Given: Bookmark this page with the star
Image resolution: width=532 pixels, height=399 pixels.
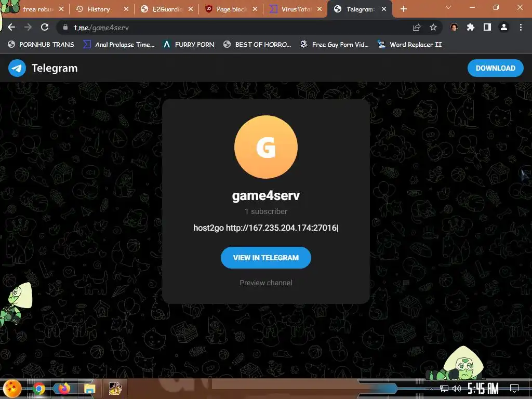Looking at the screenshot, I should click(433, 28).
